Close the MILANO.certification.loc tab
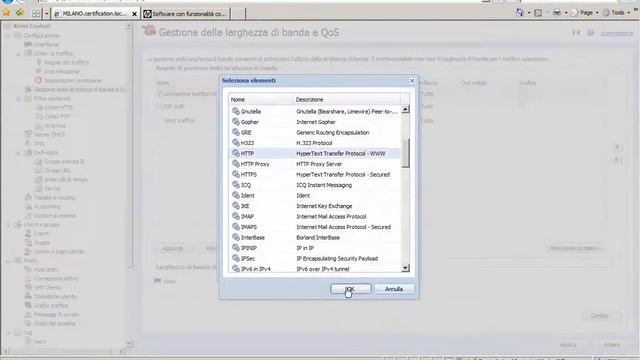Screen dimensions: 640x360 [x=134, y=14]
